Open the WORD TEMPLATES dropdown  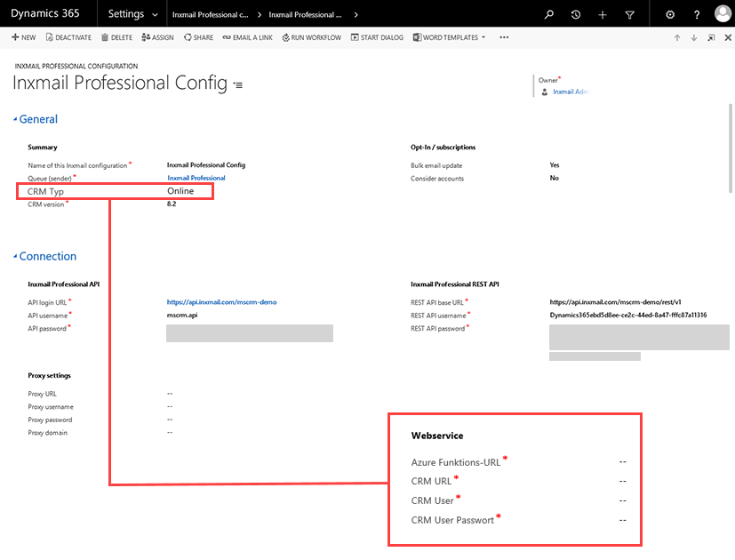pyautogui.click(x=449, y=37)
